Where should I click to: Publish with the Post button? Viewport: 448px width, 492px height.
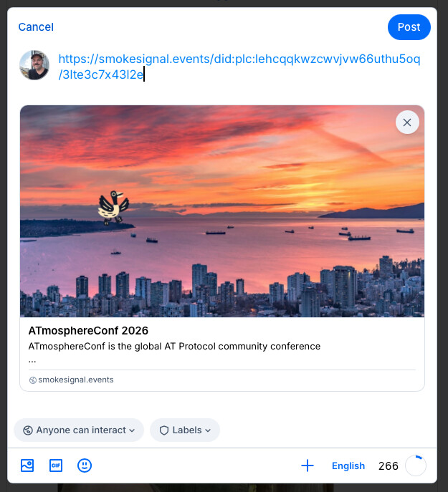coord(409,27)
